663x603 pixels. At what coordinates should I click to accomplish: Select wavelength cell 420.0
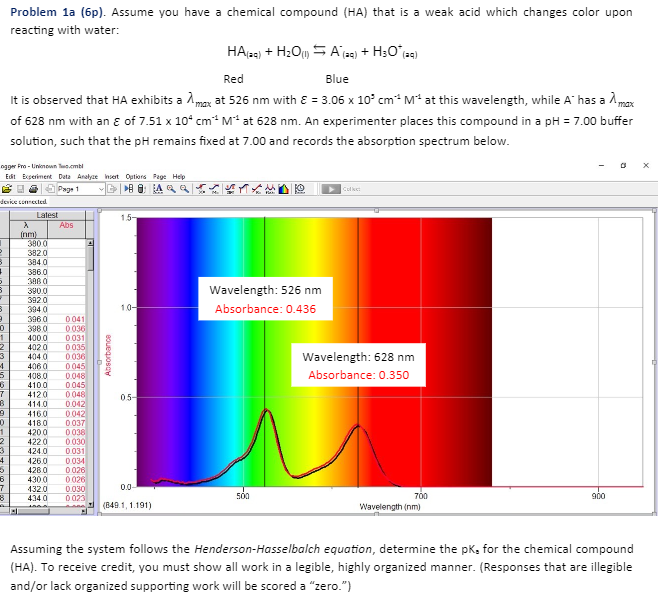pos(28,432)
